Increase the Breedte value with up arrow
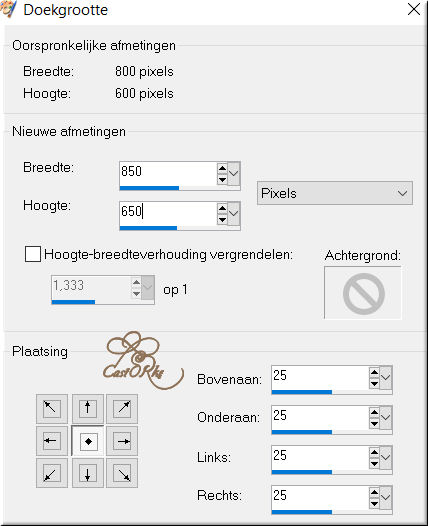The width and height of the screenshot is (428, 526). (x=222, y=168)
